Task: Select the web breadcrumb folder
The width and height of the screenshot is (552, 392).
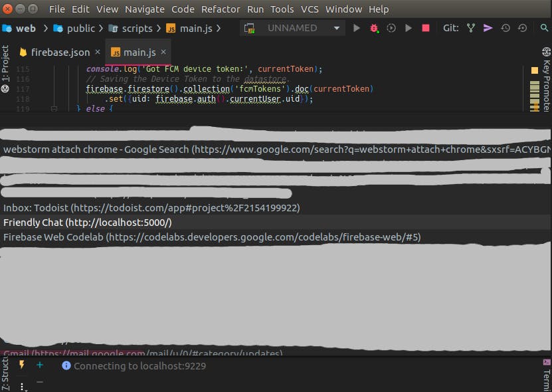Action: coord(19,28)
